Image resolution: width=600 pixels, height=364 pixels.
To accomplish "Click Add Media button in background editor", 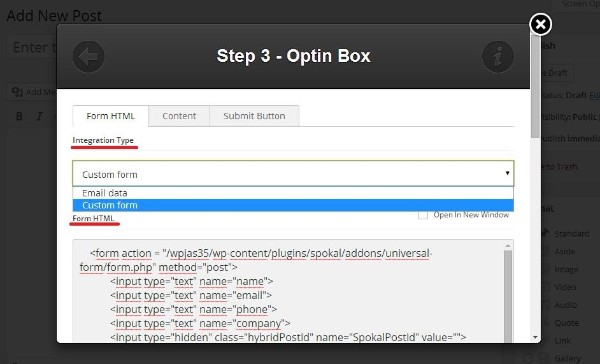I will click(32, 92).
